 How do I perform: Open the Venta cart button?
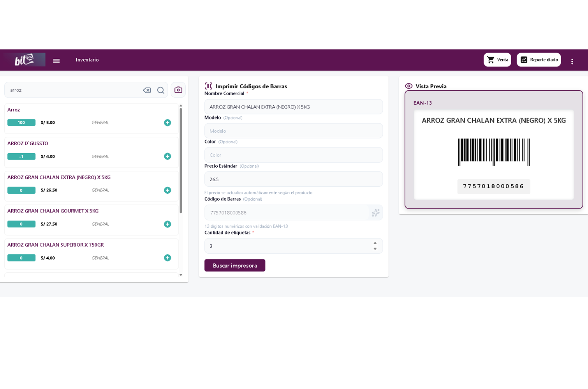[497, 60]
